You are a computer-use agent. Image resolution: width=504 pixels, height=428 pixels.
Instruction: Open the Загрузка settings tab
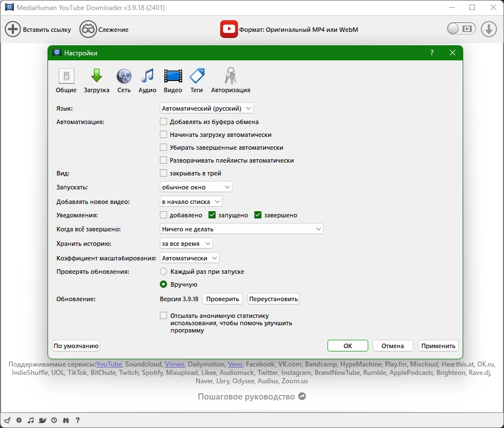tap(97, 80)
